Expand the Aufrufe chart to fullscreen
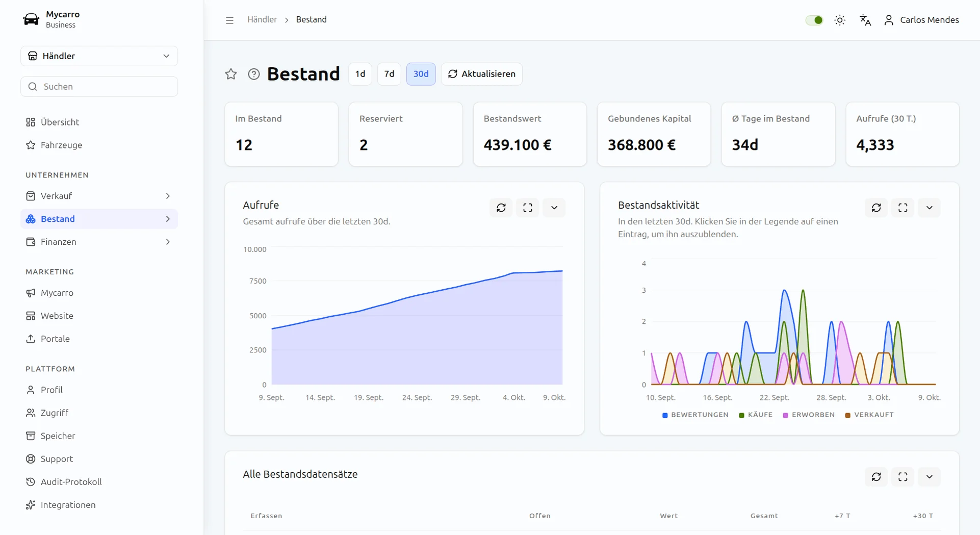This screenshot has width=980, height=535. (x=528, y=208)
